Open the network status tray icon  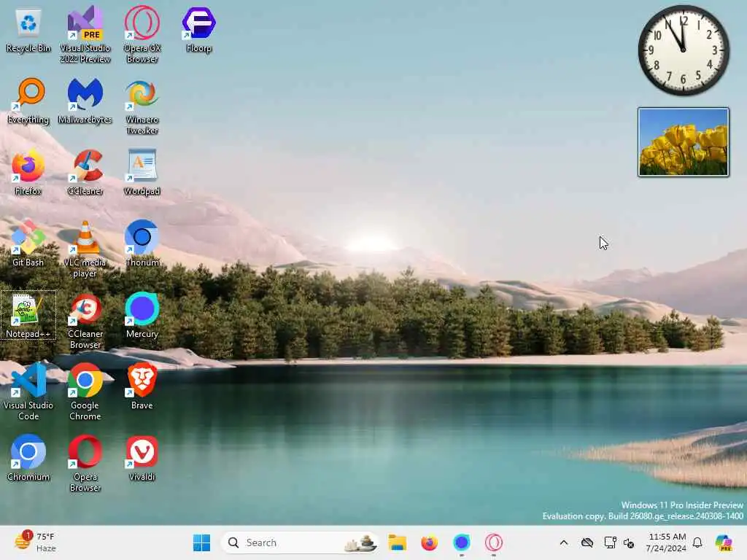(x=610, y=542)
